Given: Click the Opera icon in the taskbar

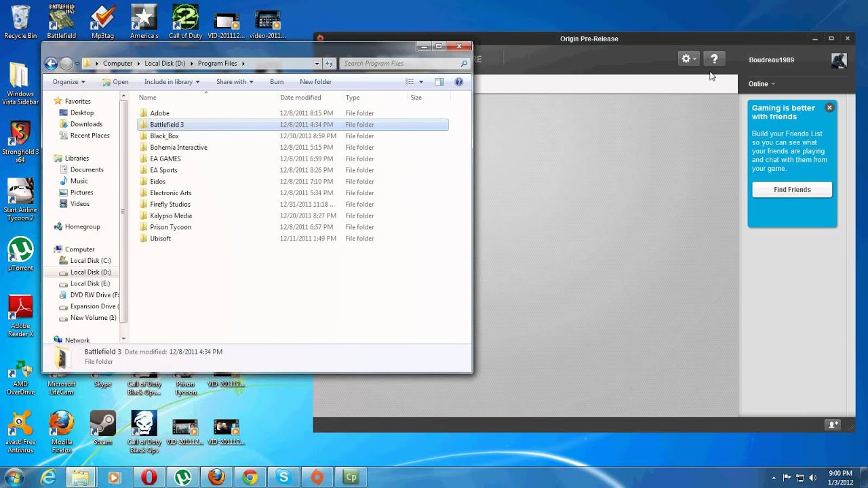Looking at the screenshot, I should point(149,477).
